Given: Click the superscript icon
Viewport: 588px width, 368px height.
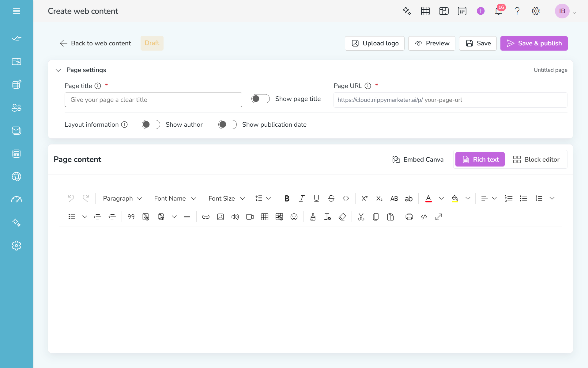Looking at the screenshot, I should coord(364,198).
